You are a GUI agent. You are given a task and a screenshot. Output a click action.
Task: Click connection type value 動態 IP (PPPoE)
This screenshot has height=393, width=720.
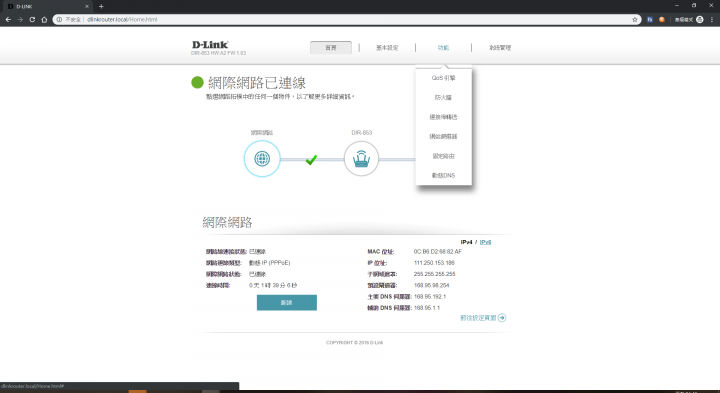coord(270,263)
